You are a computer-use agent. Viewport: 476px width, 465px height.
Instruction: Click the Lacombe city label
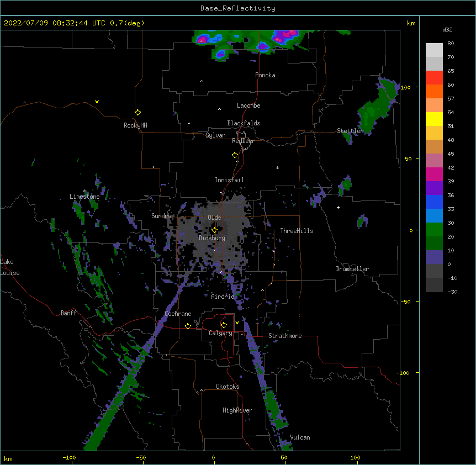click(x=248, y=105)
